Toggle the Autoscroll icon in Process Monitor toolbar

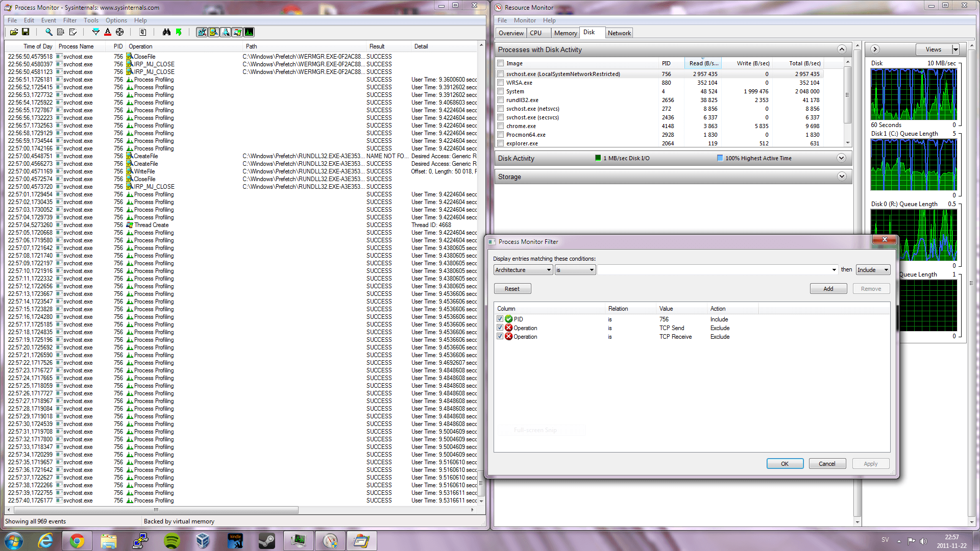[61, 32]
